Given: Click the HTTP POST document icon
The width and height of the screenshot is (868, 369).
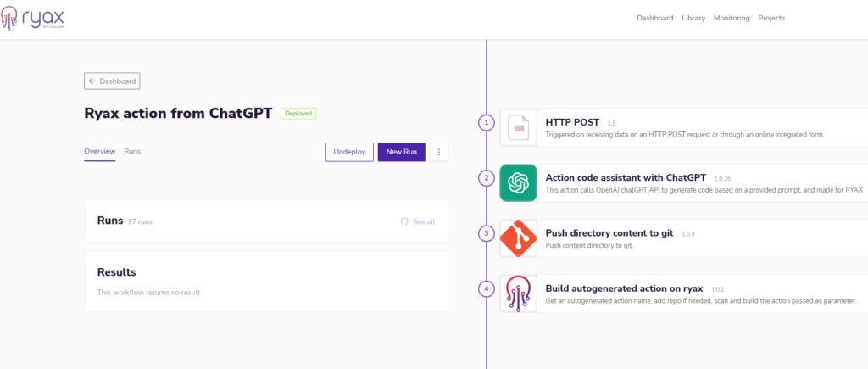Looking at the screenshot, I should [x=519, y=127].
